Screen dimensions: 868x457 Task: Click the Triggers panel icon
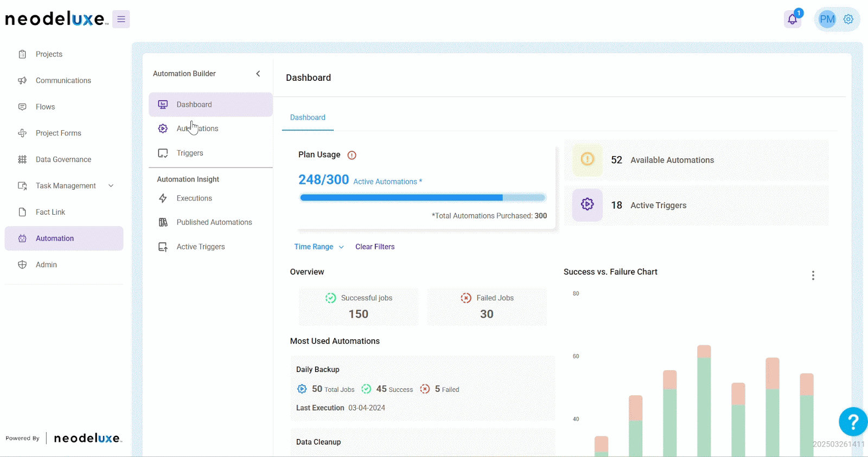pyautogui.click(x=163, y=153)
